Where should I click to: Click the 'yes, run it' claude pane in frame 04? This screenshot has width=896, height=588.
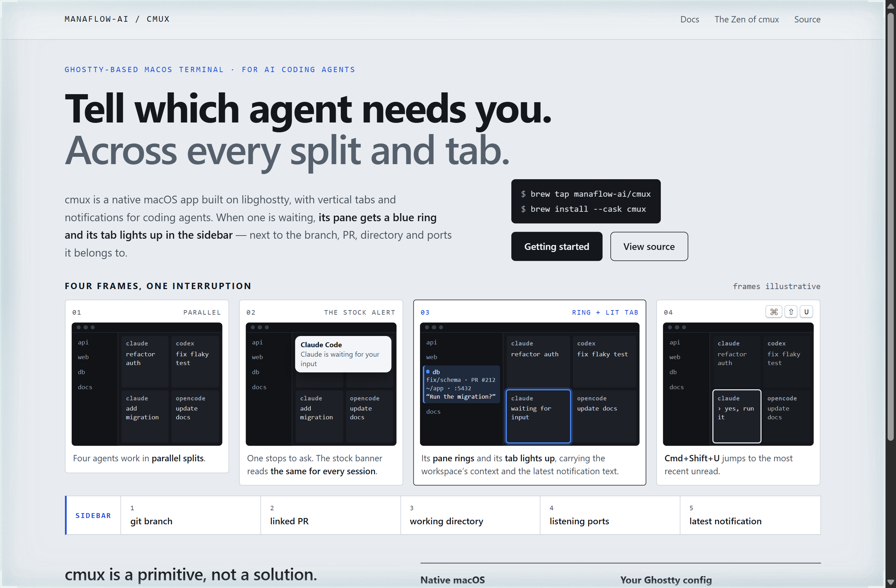736,416
